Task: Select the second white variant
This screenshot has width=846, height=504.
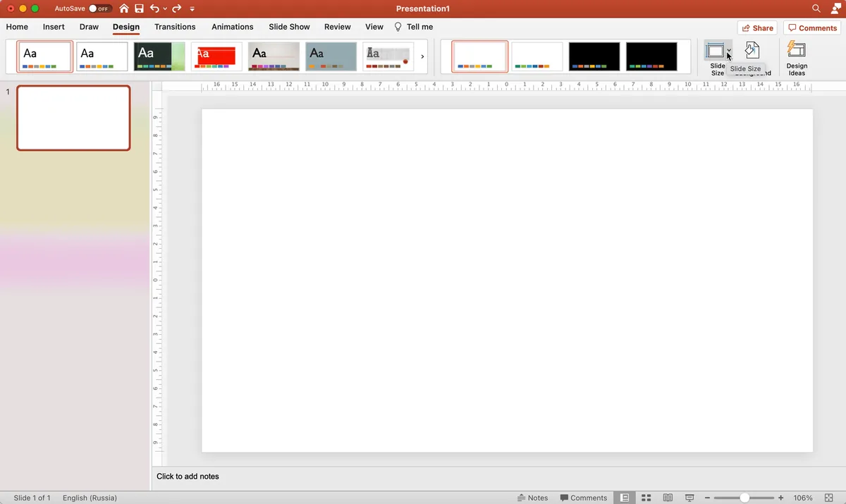Action: click(x=537, y=56)
